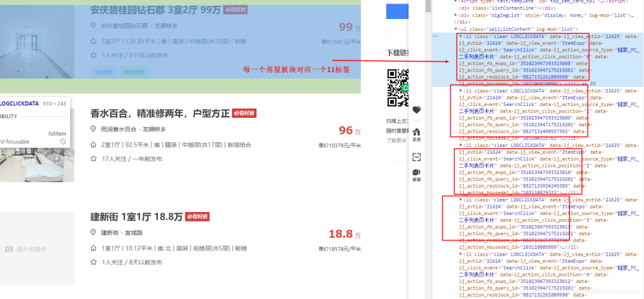Expand the li with click_position 1

(x=460, y=90)
